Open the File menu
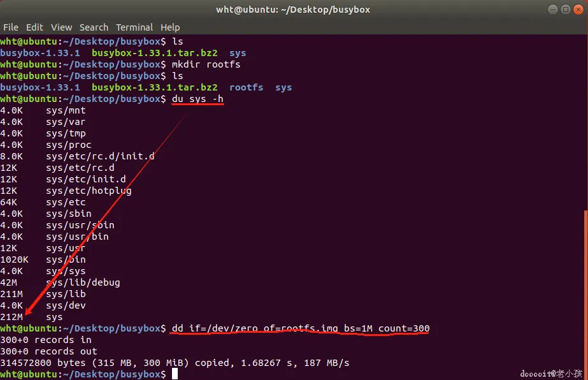 [10, 27]
